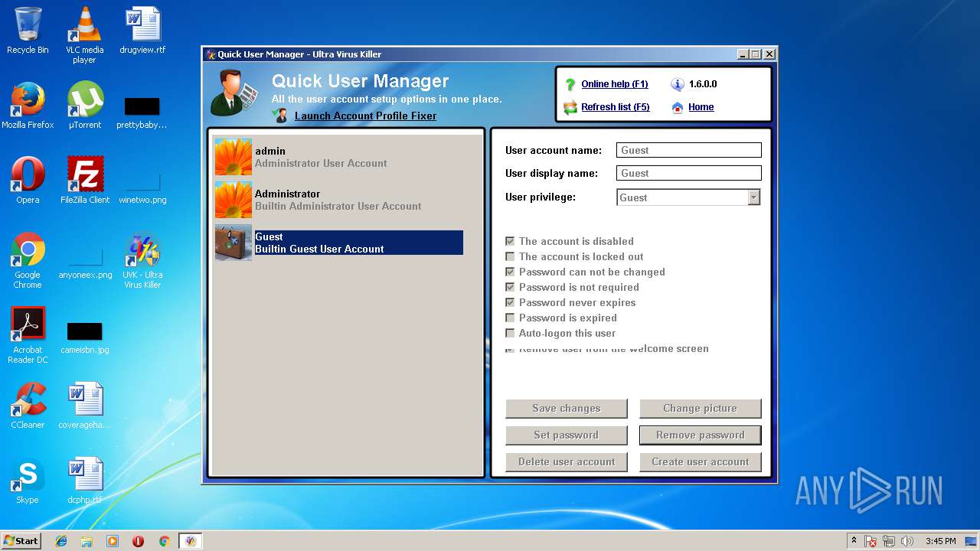Viewport: 980px width, 551px height.
Task: Open dcphp.rtf on the desktop
Action: tap(84, 481)
